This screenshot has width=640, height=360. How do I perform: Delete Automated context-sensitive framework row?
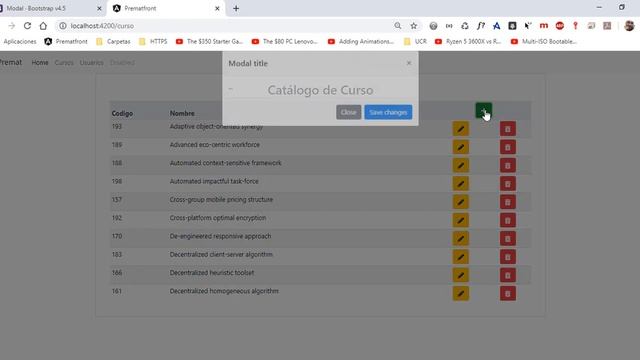[x=508, y=165]
